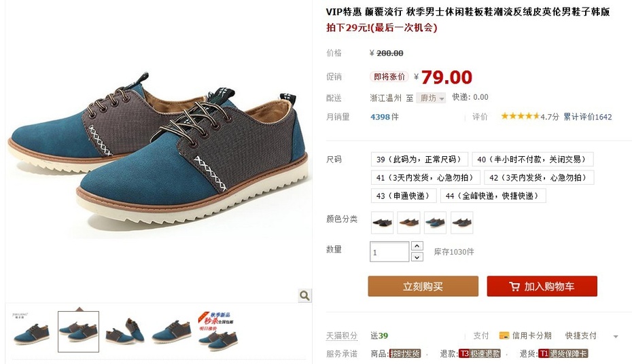Select size 39 option

tap(419, 160)
